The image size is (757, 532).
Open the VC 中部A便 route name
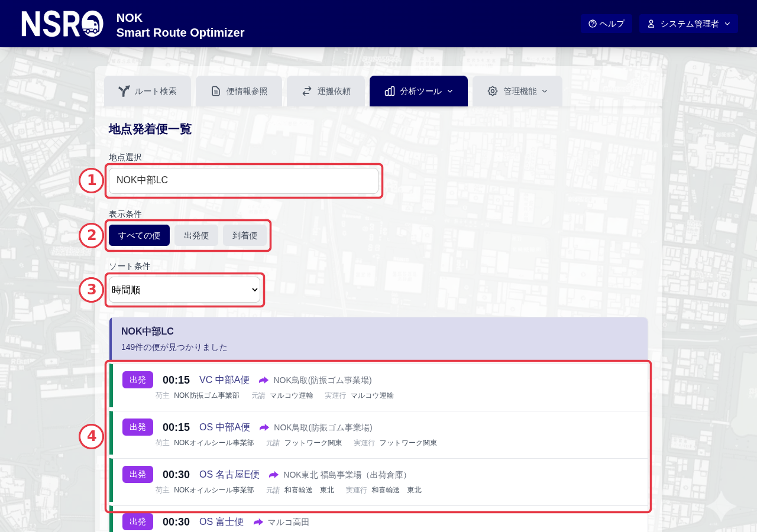[225, 380]
